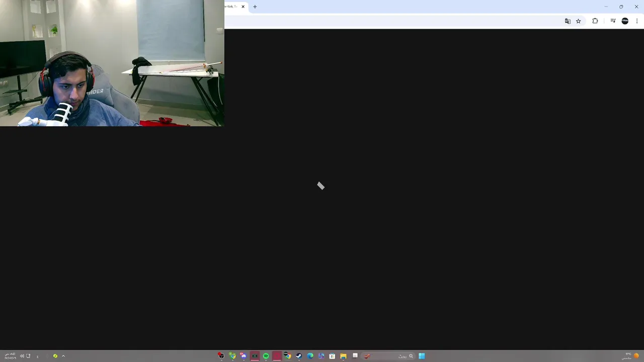Click the taskbar search box
The height and width of the screenshot is (362, 644).
[388, 356]
